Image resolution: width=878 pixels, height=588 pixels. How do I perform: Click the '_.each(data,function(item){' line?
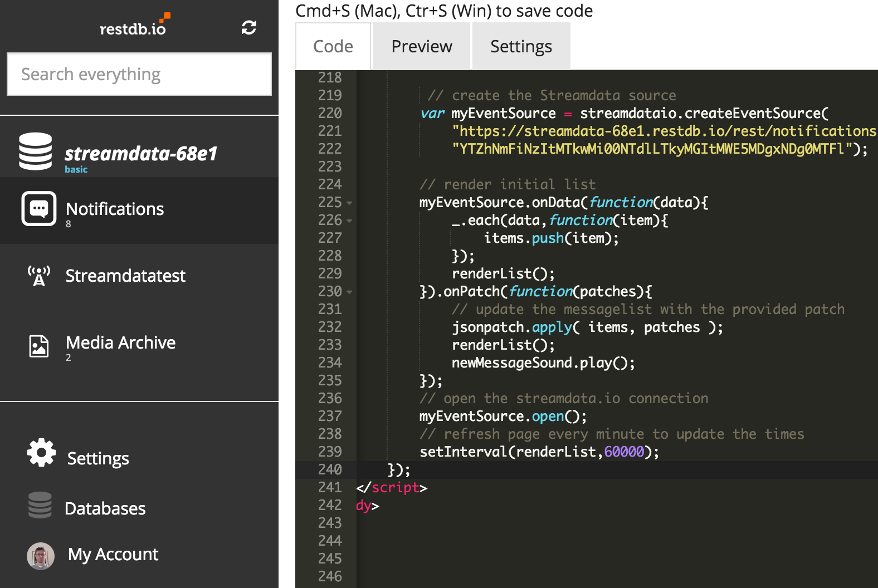(560, 220)
